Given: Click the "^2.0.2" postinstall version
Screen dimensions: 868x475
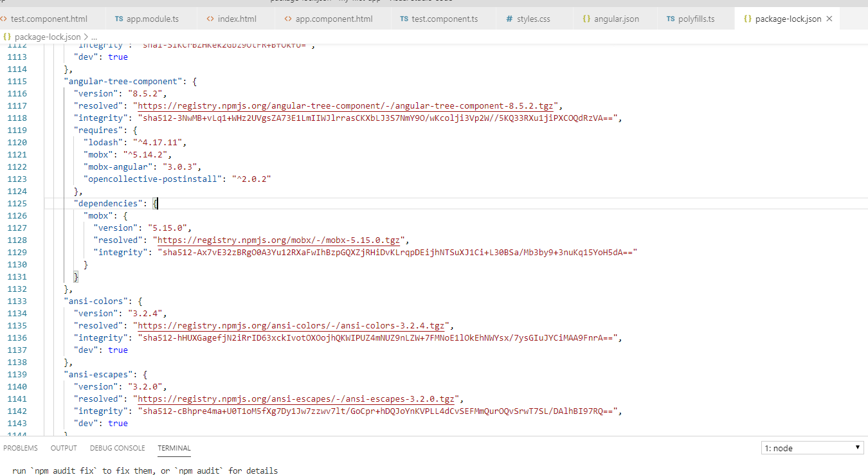Looking at the screenshot, I should click(251, 179).
